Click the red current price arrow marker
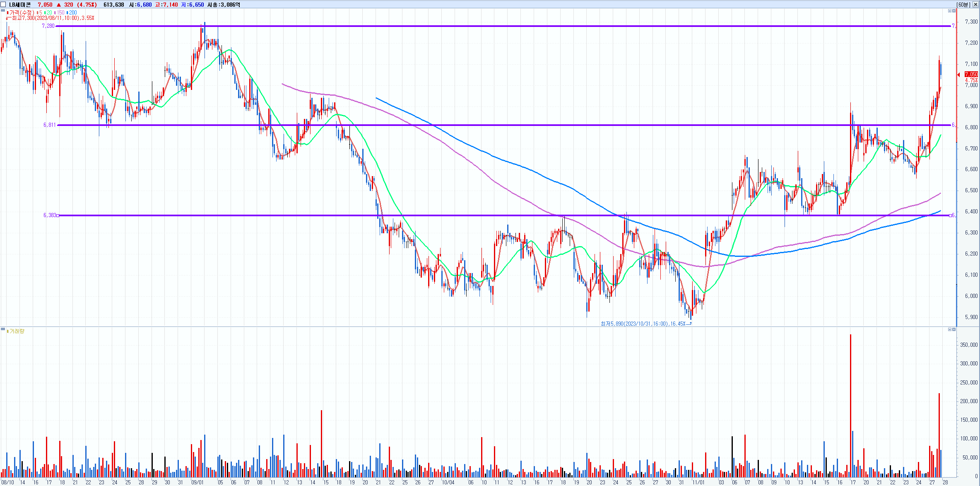 point(958,75)
